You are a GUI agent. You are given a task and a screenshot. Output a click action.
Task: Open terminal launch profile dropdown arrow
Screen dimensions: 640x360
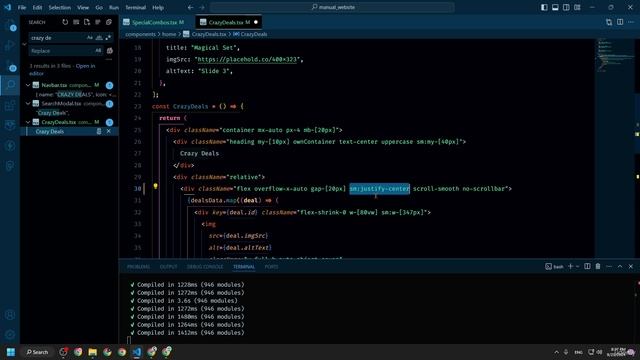tap(577, 267)
